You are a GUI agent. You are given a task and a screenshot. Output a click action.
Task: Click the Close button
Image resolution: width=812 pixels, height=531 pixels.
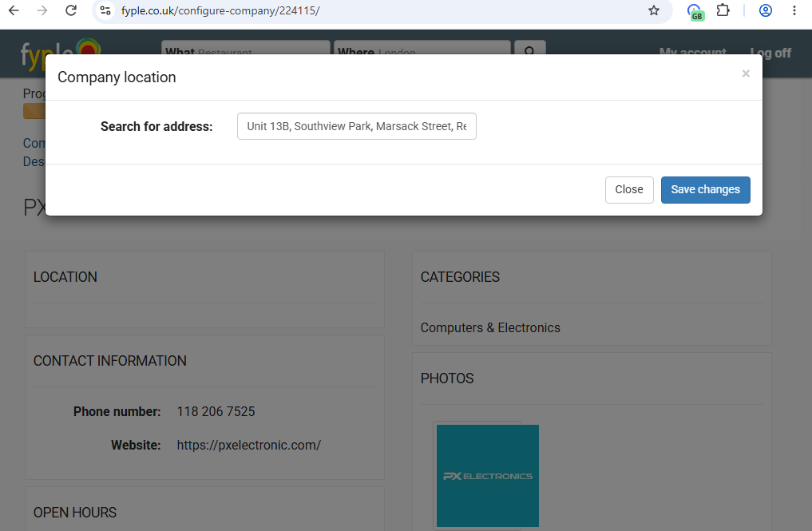(x=629, y=189)
